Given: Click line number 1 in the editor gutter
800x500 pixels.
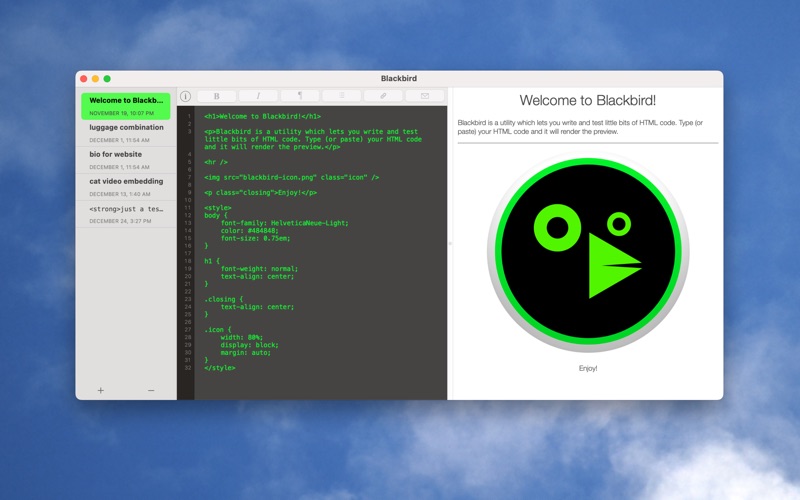Looking at the screenshot, I should (x=189, y=116).
